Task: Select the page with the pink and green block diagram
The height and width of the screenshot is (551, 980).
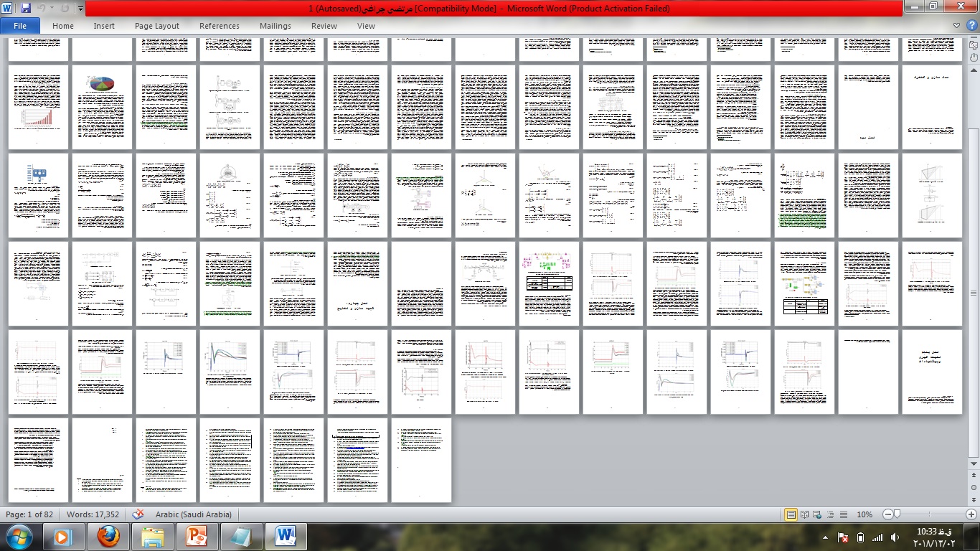Action: point(549,284)
